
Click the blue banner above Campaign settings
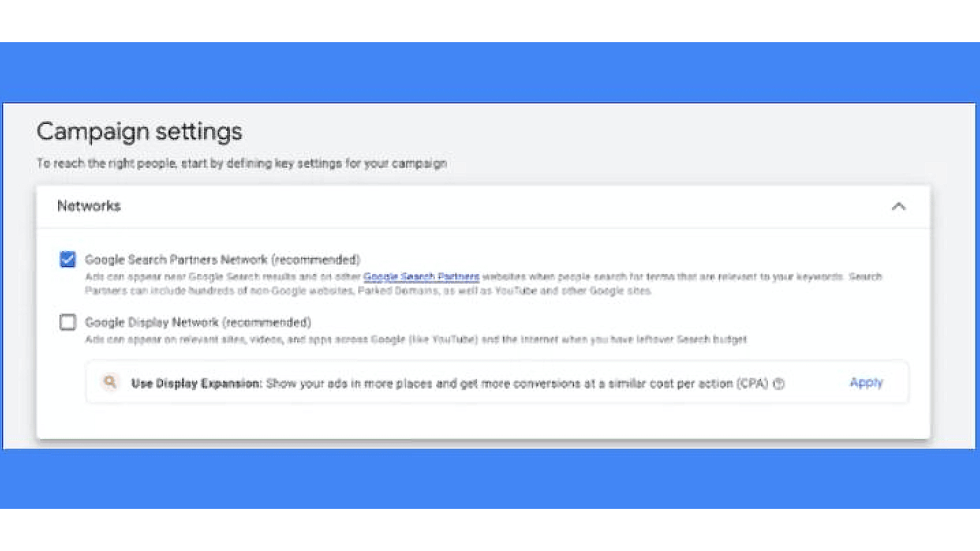point(490,72)
